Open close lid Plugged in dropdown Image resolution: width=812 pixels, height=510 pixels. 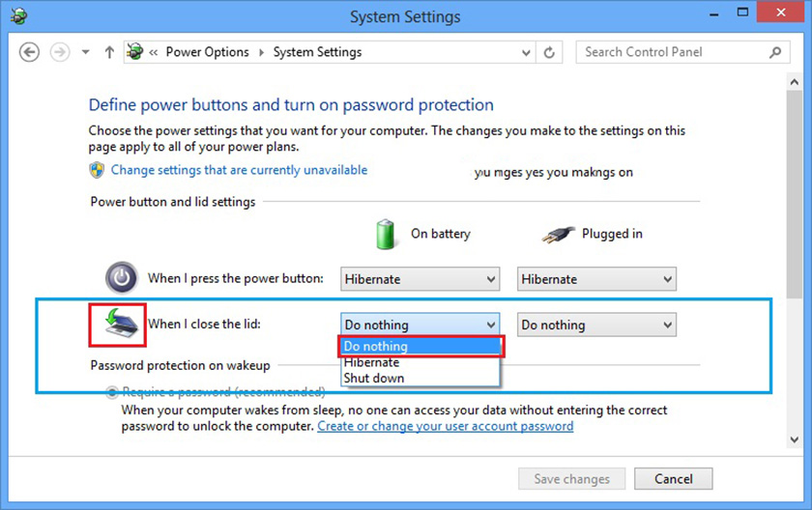point(596,326)
